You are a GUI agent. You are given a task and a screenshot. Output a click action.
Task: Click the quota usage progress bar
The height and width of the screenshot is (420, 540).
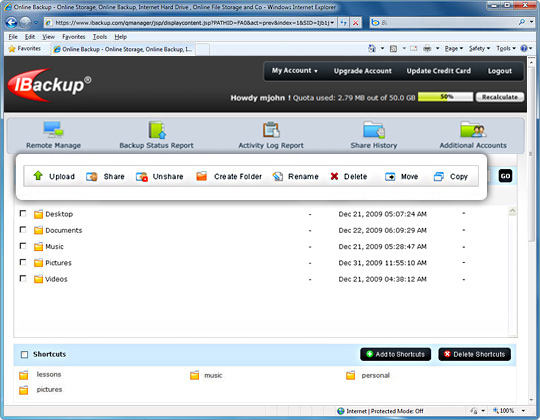[446, 97]
